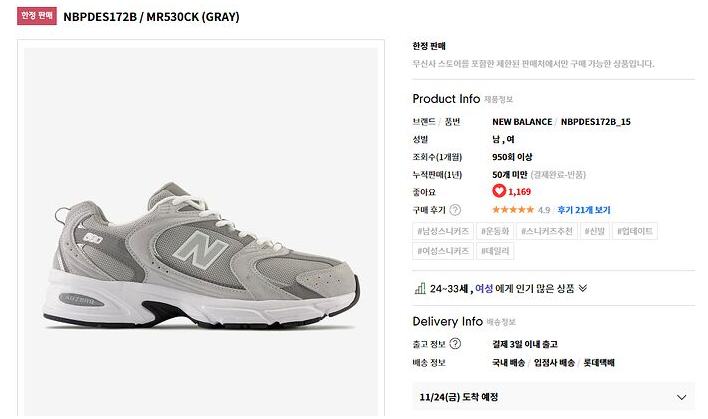Click the 한정 판매 red badge
The height and width of the screenshot is (419, 708).
pos(36,17)
